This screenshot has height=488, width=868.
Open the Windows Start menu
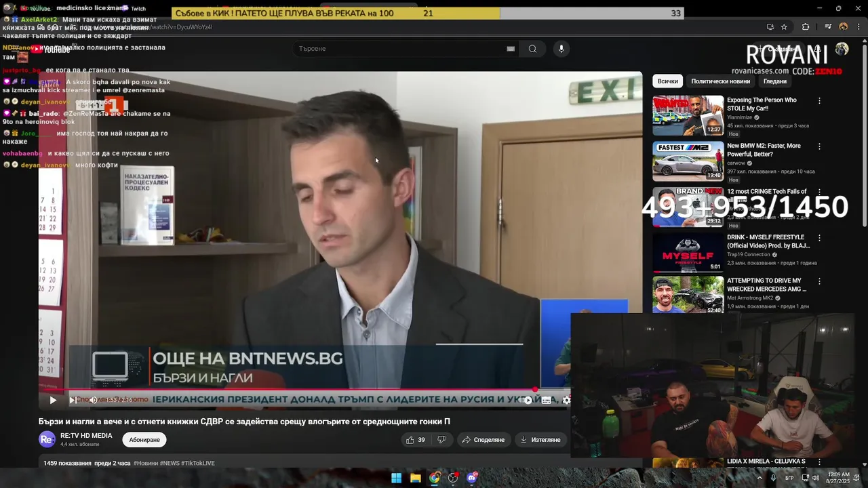coord(397,478)
